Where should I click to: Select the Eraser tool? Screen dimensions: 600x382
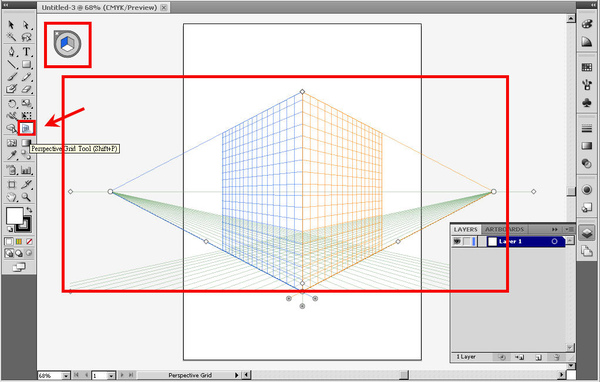point(26,89)
